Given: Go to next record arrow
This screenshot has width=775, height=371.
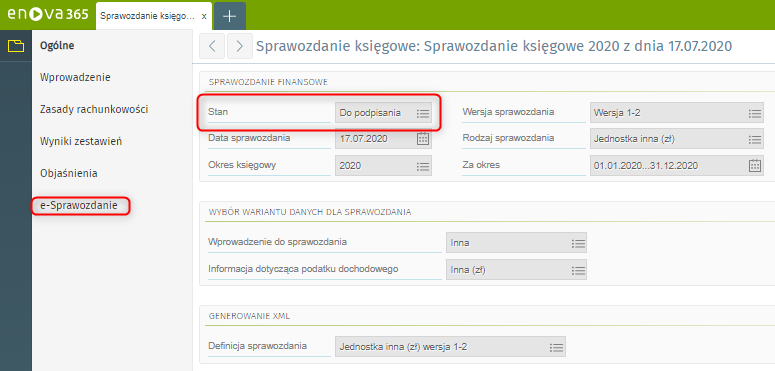Looking at the screenshot, I should [x=240, y=46].
